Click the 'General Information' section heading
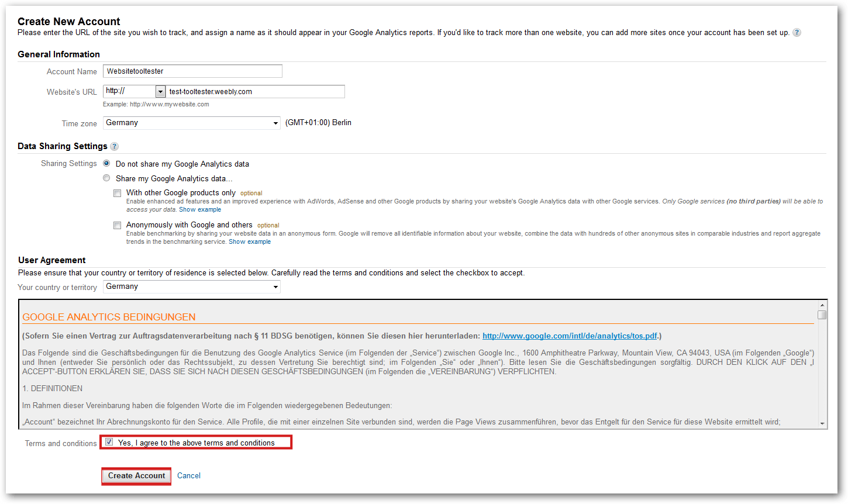This screenshot has height=504, width=848. pos(58,54)
